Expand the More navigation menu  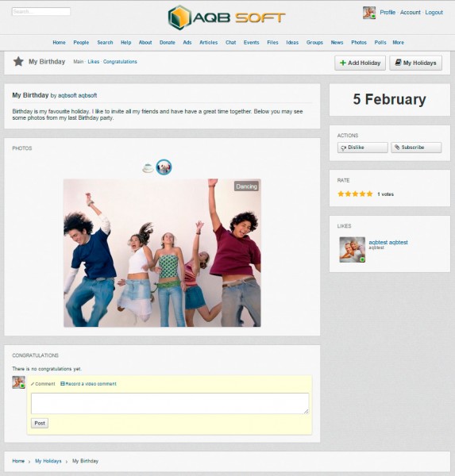click(x=398, y=43)
